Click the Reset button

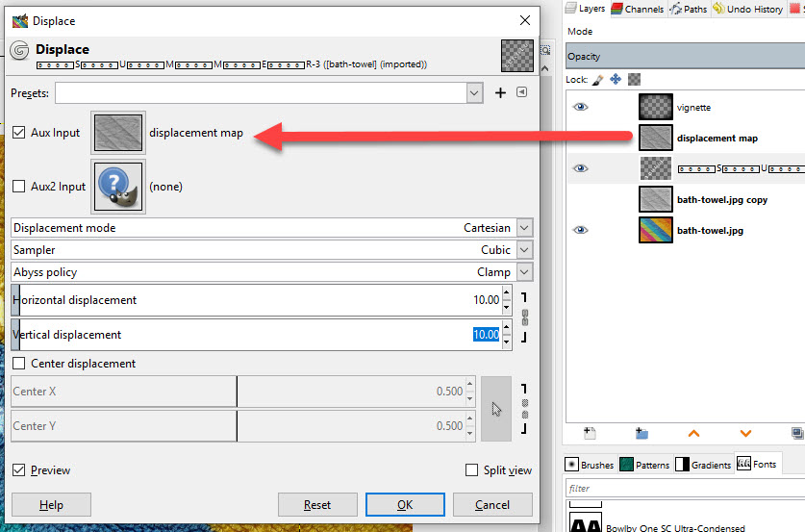coord(317,505)
